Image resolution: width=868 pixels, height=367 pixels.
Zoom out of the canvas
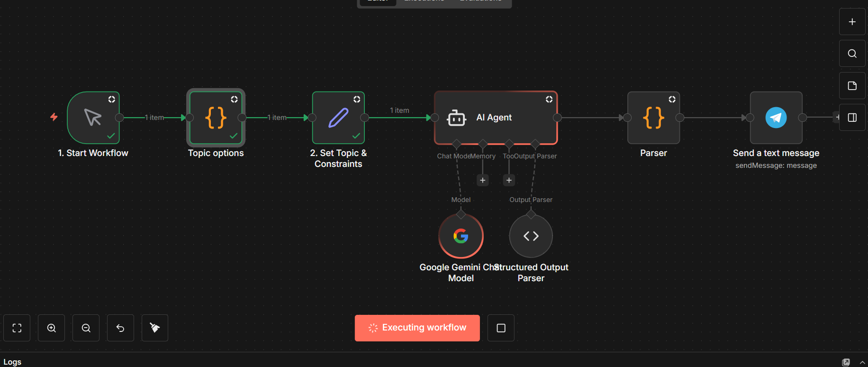pos(86,328)
